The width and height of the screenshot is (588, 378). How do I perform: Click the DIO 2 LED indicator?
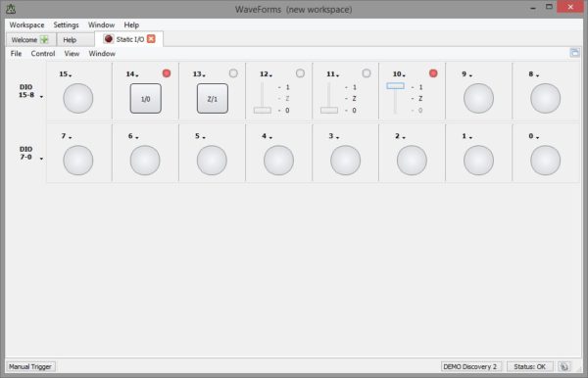point(412,161)
